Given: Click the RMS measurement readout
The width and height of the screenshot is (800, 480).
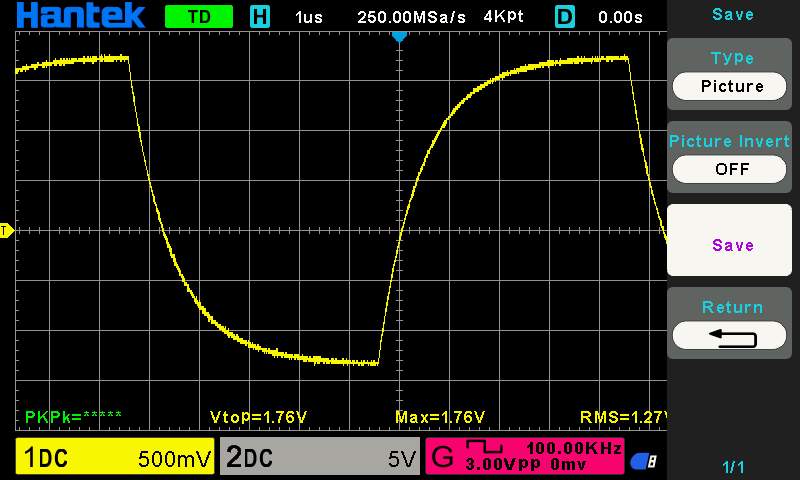Looking at the screenshot, I should pos(623,417).
